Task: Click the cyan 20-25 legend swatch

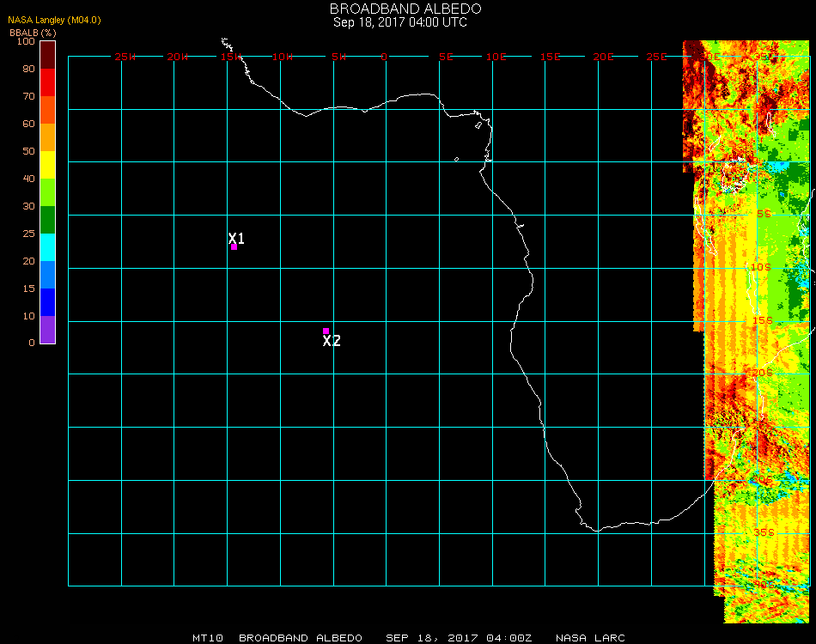Action: pyautogui.click(x=47, y=247)
